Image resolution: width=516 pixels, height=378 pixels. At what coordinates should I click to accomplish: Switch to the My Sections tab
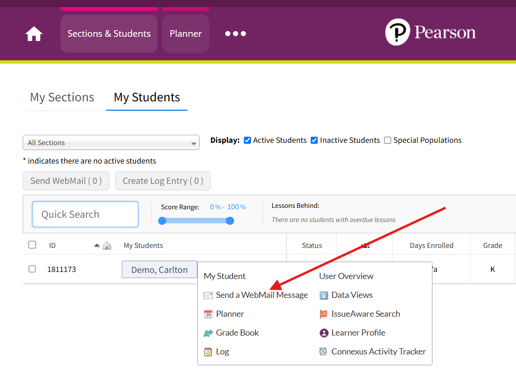pos(62,97)
